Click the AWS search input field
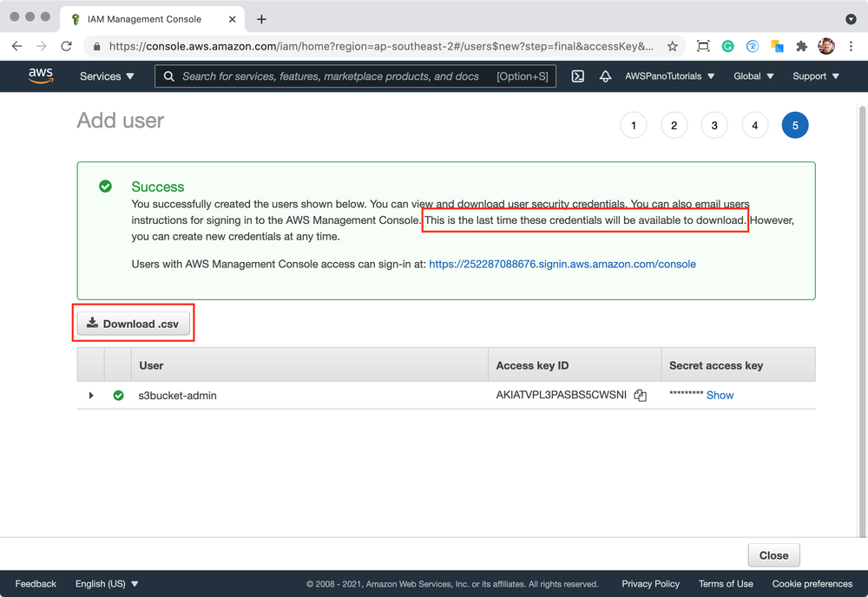Screen dimensions: 868x597 pyautogui.click(x=355, y=76)
